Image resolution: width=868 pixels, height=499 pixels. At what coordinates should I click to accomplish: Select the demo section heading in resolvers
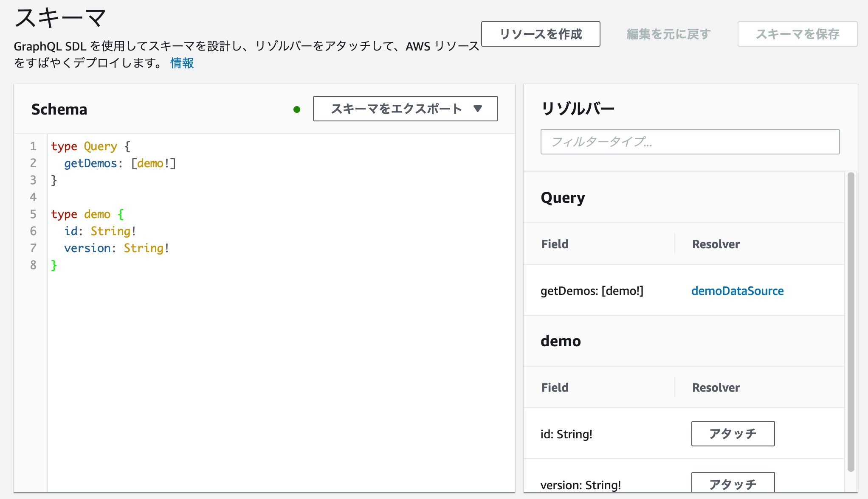[561, 341]
